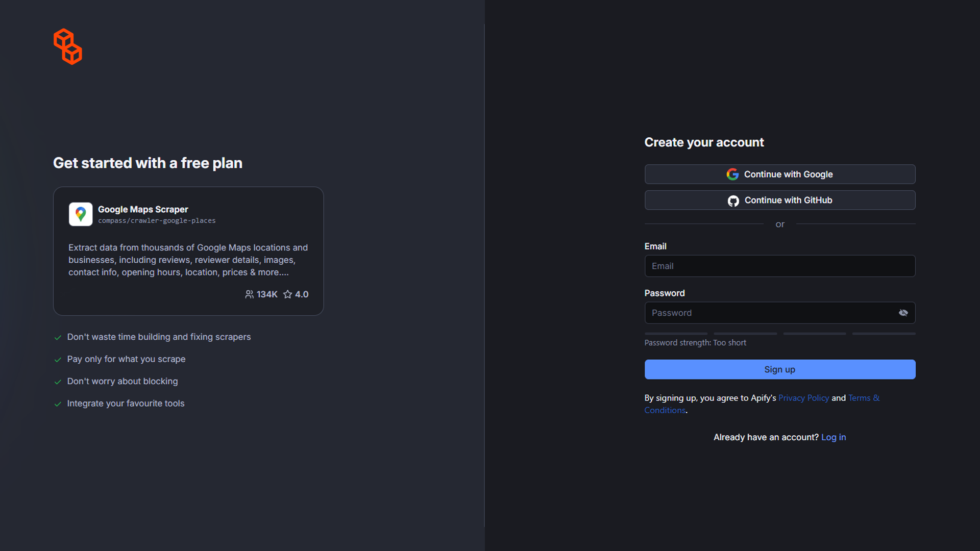This screenshot has width=980, height=551.
Task: Open the Google Maps Scraper card title
Action: tap(143, 209)
